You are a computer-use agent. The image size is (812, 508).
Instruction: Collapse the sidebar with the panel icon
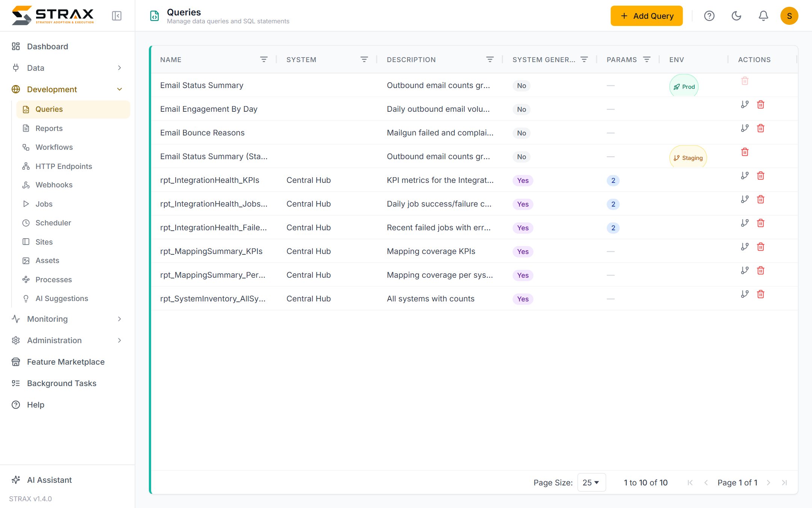[x=117, y=16]
